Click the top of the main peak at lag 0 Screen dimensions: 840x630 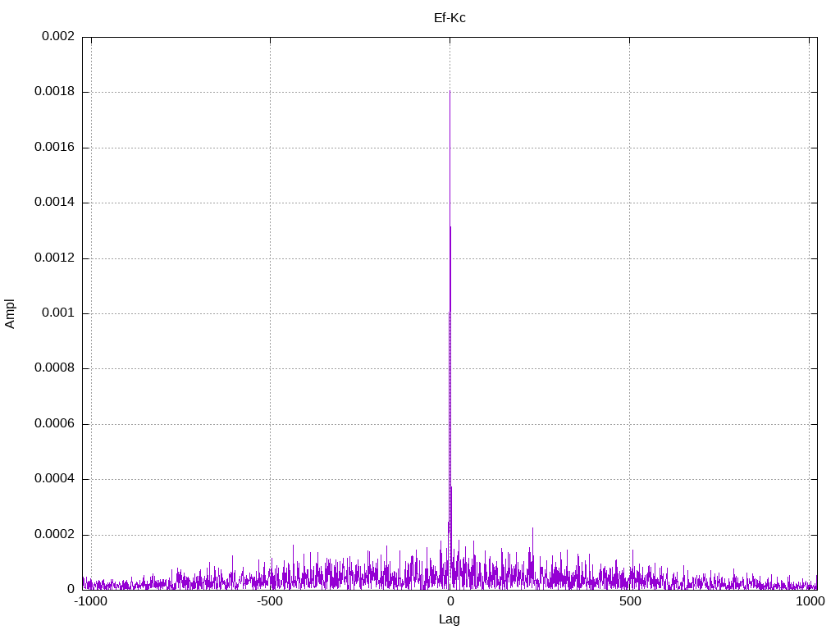pos(450,92)
